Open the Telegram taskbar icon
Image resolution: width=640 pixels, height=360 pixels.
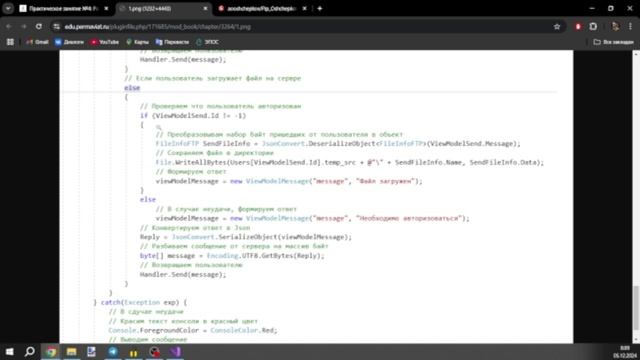tap(113, 351)
